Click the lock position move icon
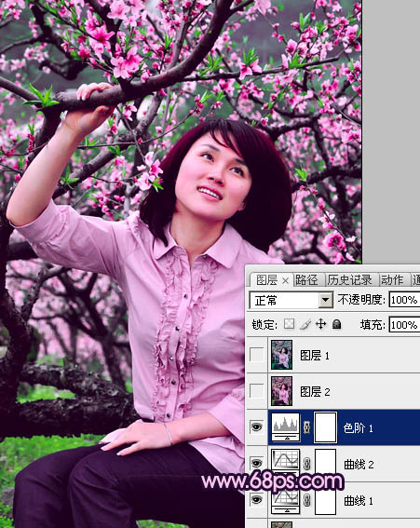 320,324
